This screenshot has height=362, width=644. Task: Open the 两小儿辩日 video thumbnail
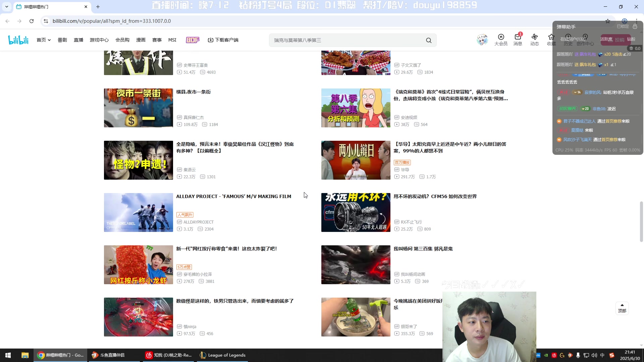click(x=356, y=160)
